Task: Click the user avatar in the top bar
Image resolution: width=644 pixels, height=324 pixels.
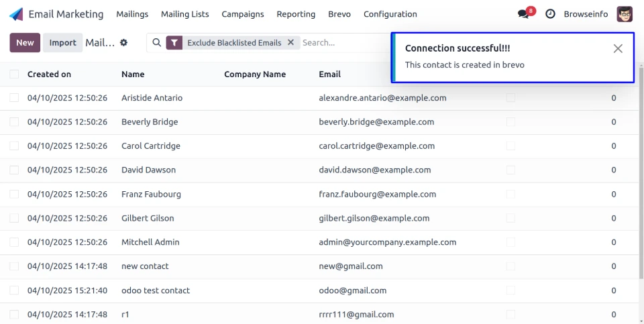Action: tap(624, 14)
